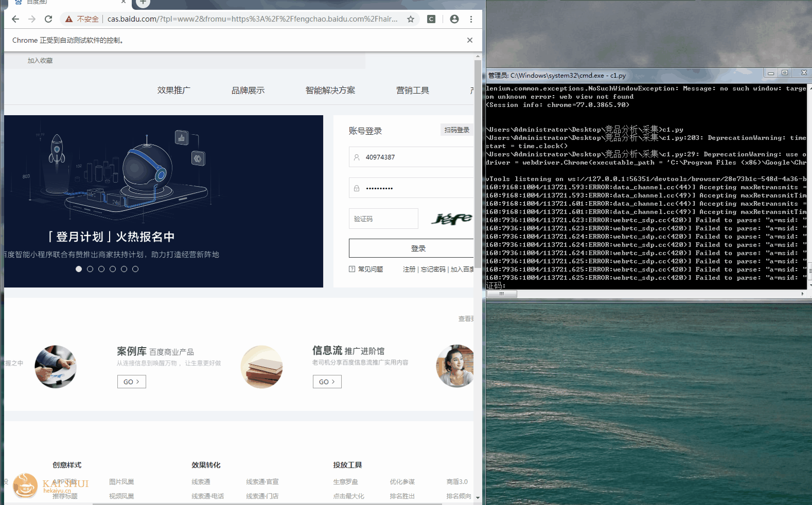Open the 优化参谋 link
The width and height of the screenshot is (812, 505).
402,482
